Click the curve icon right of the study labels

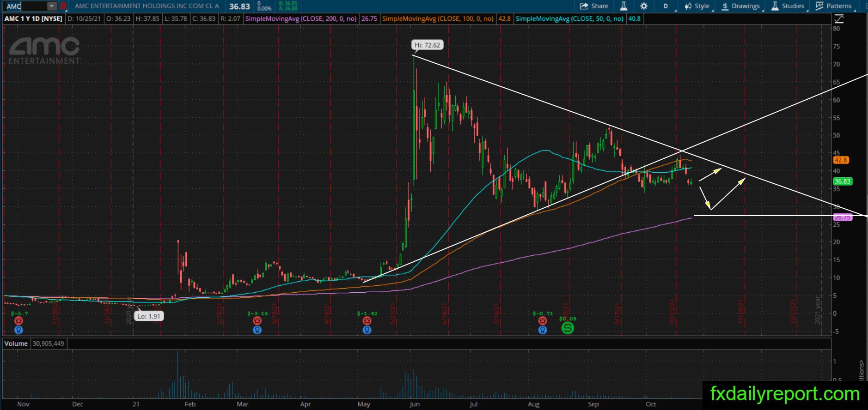coord(839,19)
